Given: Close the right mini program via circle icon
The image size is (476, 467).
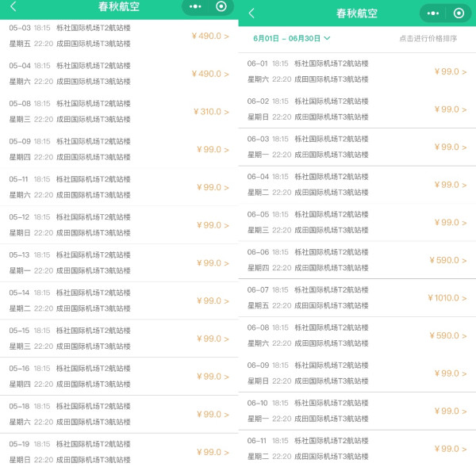Looking at the screenshot, I should [x=459, y=13].
